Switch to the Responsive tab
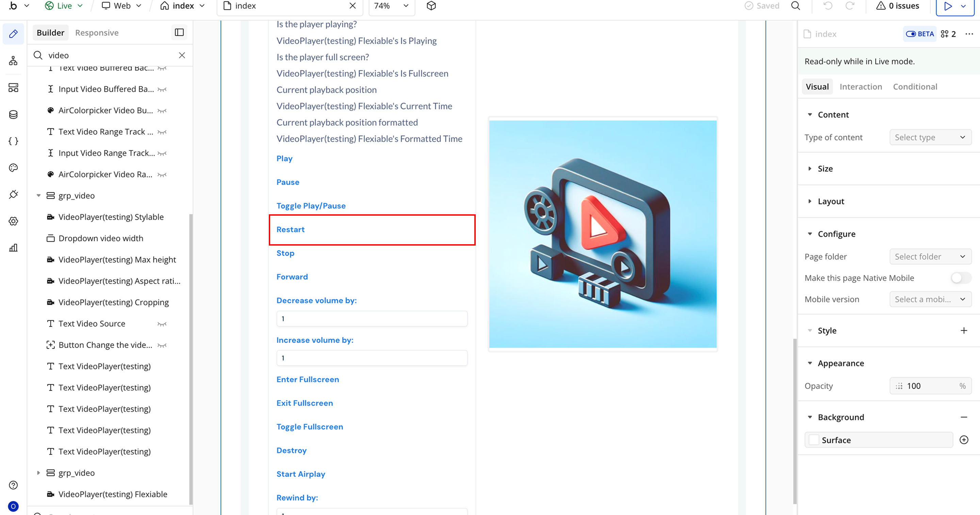Screen dimensions: 980x515 pos(97,33)
